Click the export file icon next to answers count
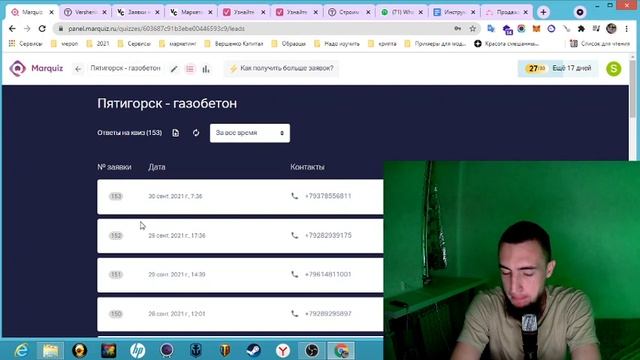This screenshot has width=640, height=360. point(176,133)
